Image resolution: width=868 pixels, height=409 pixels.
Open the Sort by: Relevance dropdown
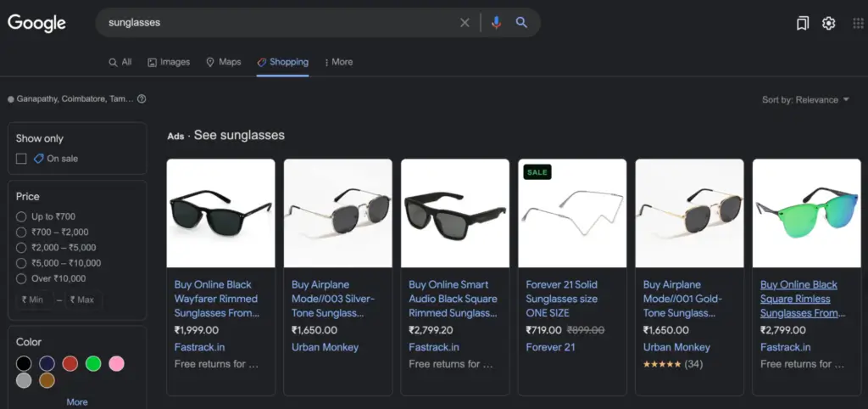[x=805, y=100]
